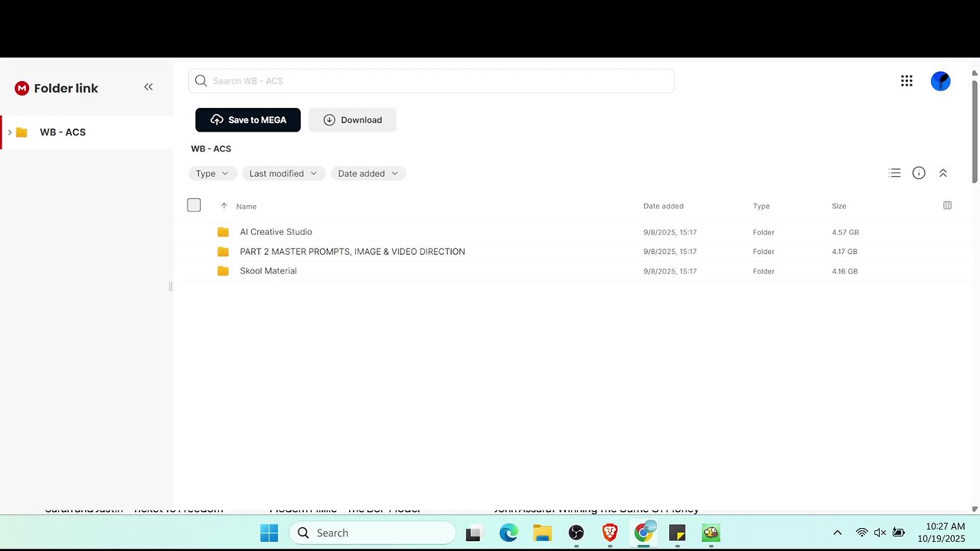980x551 pixels.
Task: Sort by Name column header
Action: 247,206
